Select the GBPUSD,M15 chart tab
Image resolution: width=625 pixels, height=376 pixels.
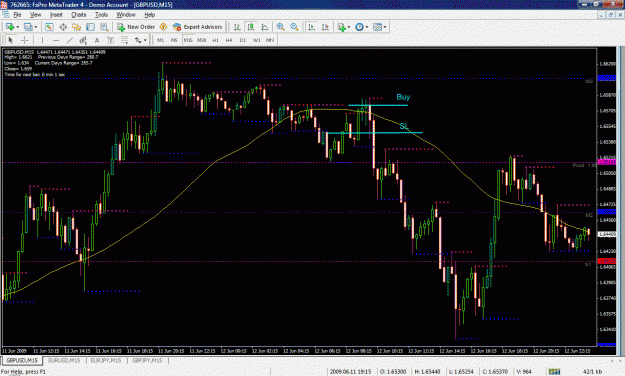click(22, 360)
